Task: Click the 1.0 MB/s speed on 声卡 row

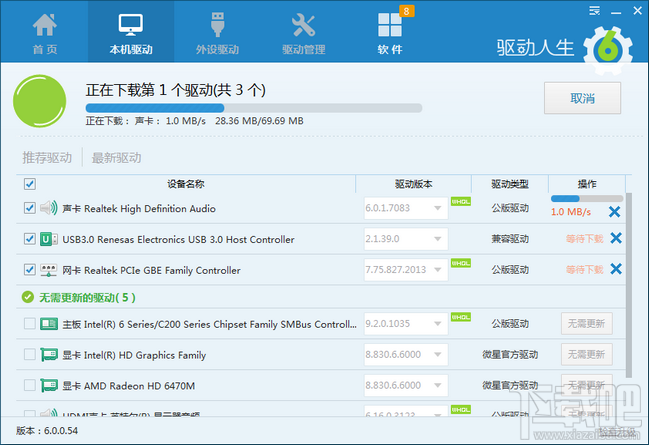Action: coord(571,212)
